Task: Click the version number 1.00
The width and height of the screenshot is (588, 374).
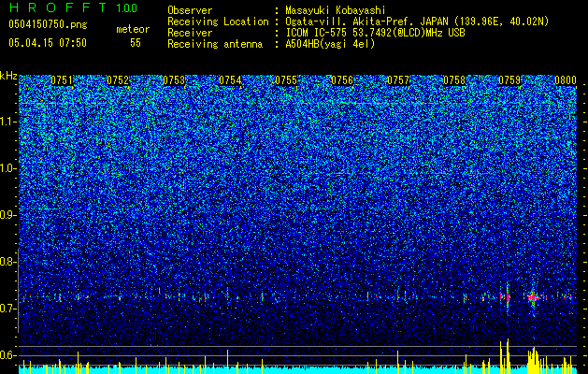Action: coord(127,8)
